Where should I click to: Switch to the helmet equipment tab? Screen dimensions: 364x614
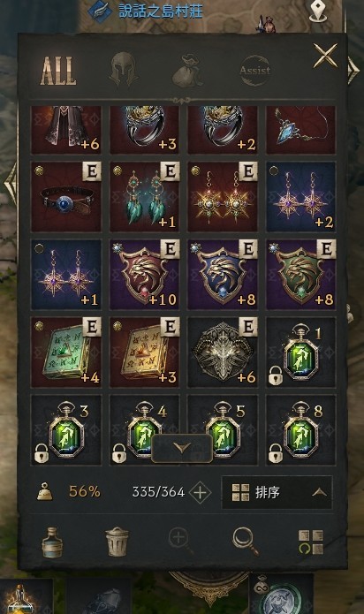pos(124,71)
